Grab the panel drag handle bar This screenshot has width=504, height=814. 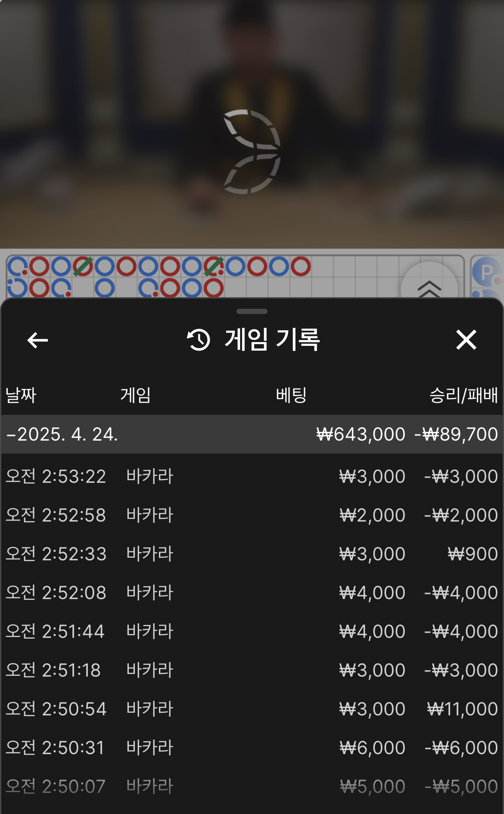[x=252, y=311]
